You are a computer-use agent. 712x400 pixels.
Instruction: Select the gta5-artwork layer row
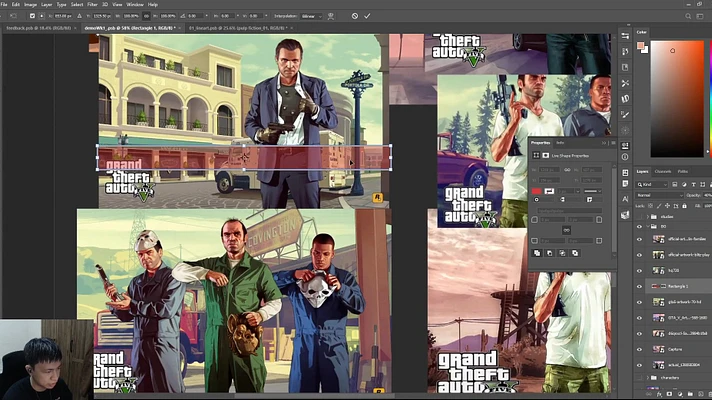coord(674,302)
